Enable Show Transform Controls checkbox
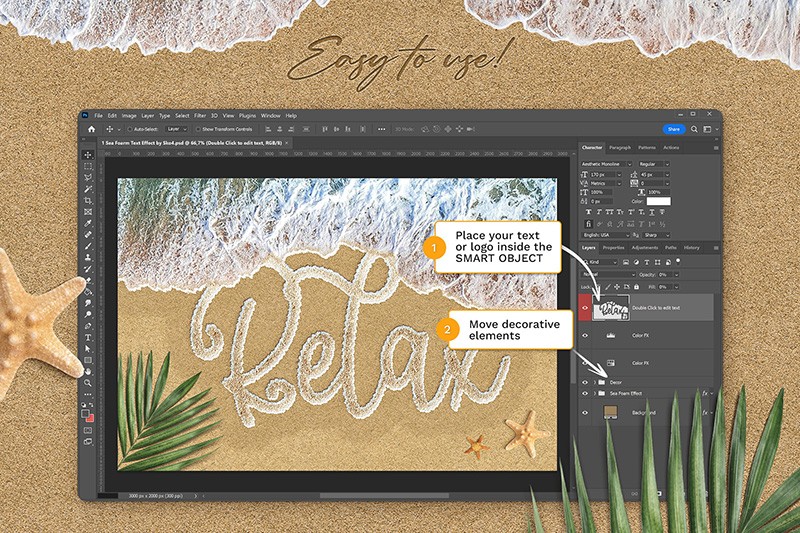The width and height of the screenshot is (800, 533). [x=197, y=129]
